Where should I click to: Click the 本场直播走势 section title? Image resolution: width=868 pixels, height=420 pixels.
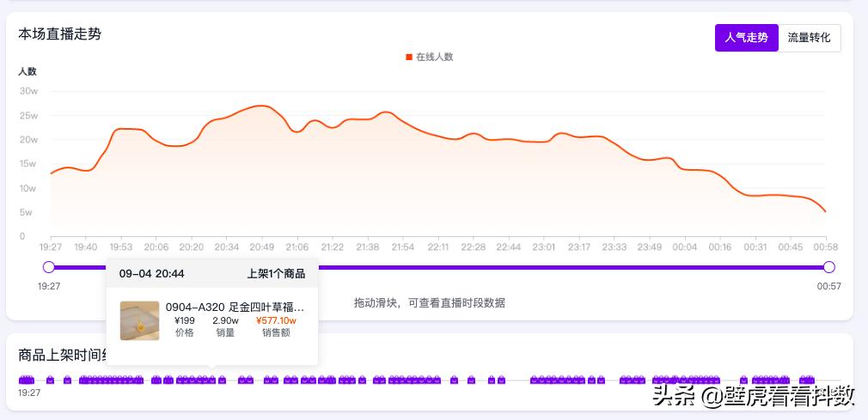point(60,34)
